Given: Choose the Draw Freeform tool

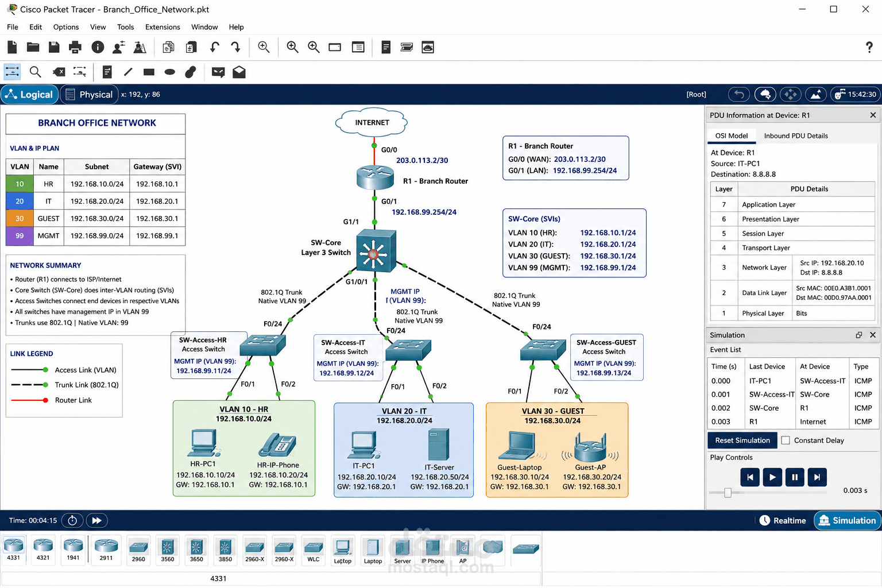Looking at the screenshot, I should point(191,72).
